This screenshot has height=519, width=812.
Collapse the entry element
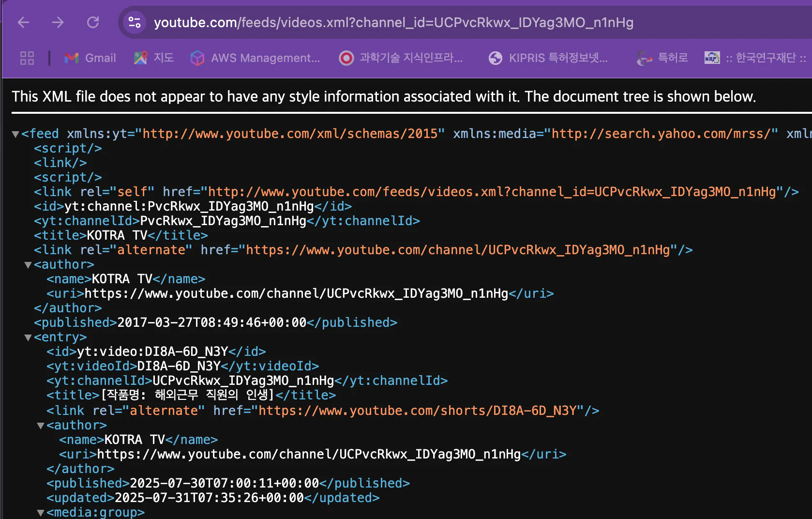[x=28, y=337]
